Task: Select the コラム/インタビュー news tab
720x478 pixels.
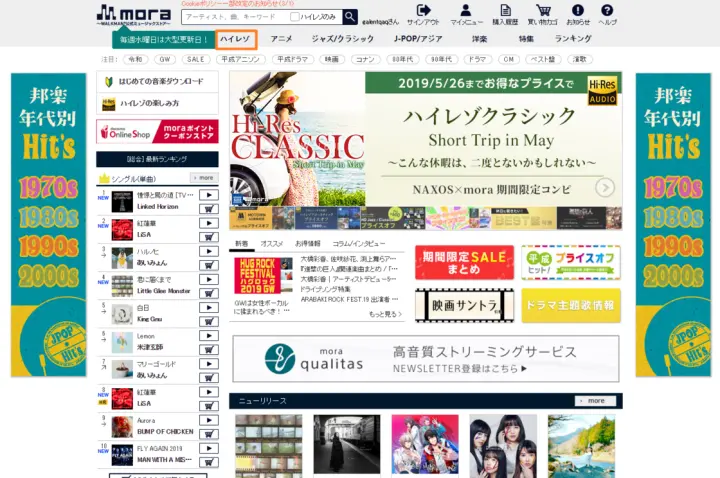Action: [x=359, y=244]
